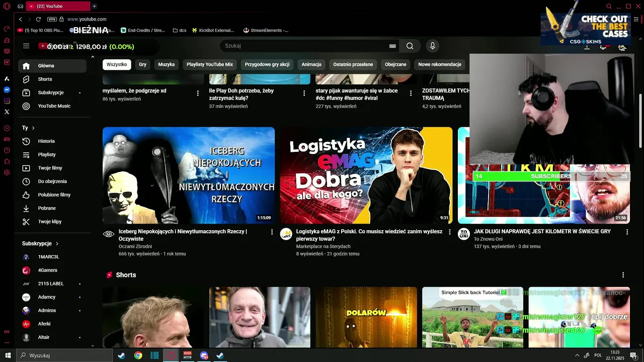This screenshot has width=644, height=362.
Task: Toggle the VPN badge in address bar
Action: (52, 19)
